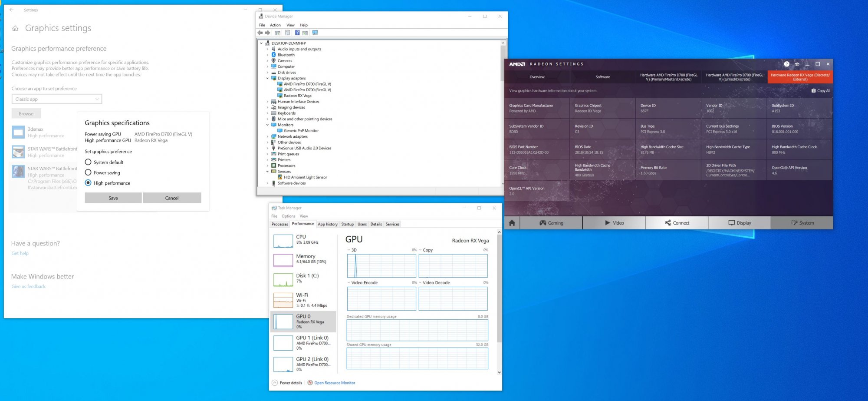Screen dimensions: 868x401
Task: Open the Gaming section in Radeon Settings
Action: (x=551, y=223)
